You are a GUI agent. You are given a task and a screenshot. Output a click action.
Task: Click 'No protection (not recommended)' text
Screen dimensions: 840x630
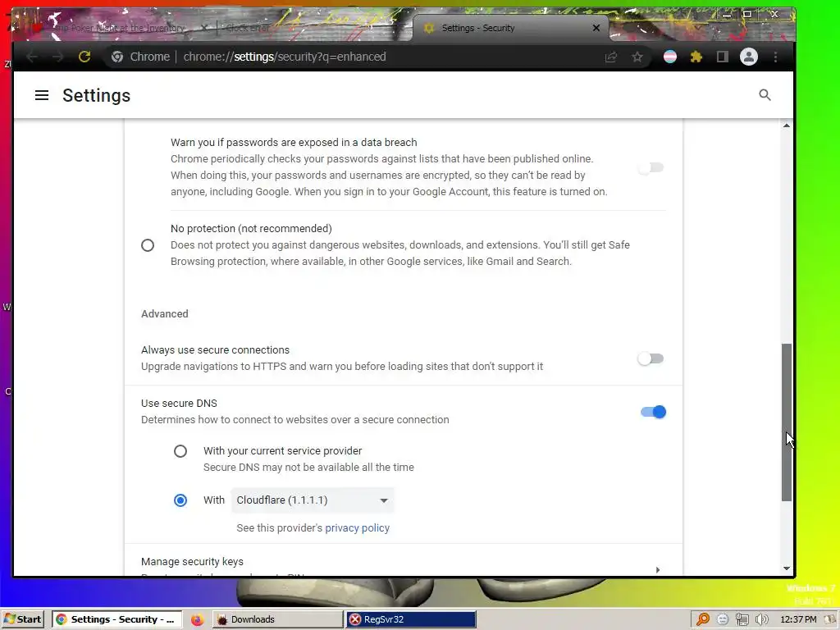(x=251, y=229)
